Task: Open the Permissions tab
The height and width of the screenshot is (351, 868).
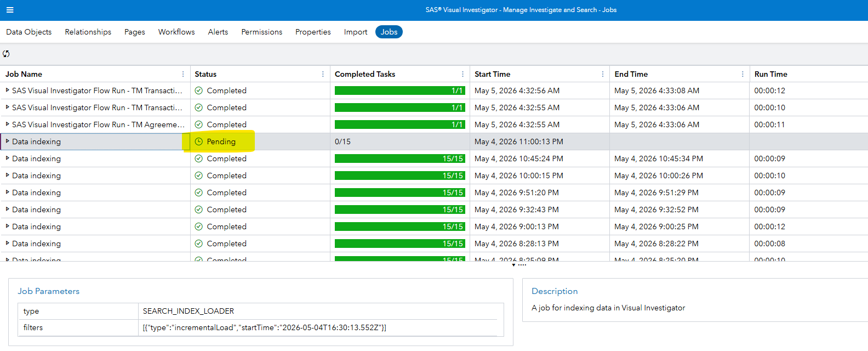Action: [x=262, y=32]
